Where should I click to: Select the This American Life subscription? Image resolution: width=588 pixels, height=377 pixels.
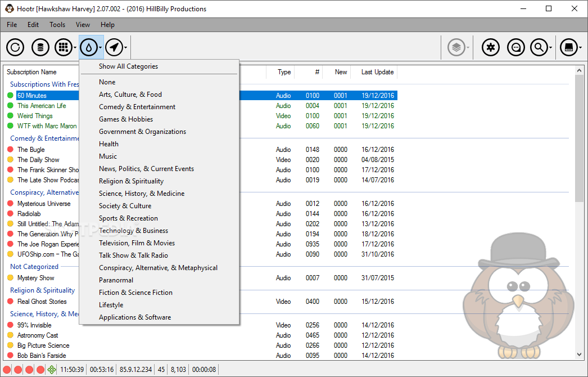pyautogui.click(x=42, y=106)
